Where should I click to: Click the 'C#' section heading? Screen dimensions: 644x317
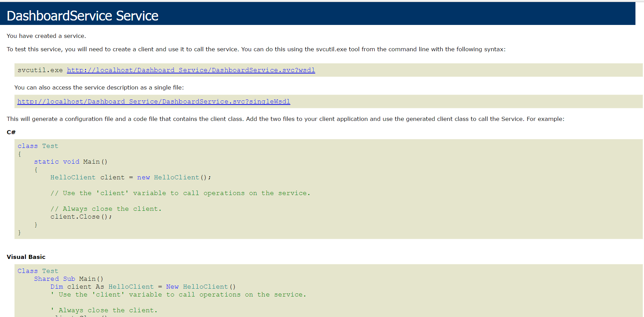(11, 132)
